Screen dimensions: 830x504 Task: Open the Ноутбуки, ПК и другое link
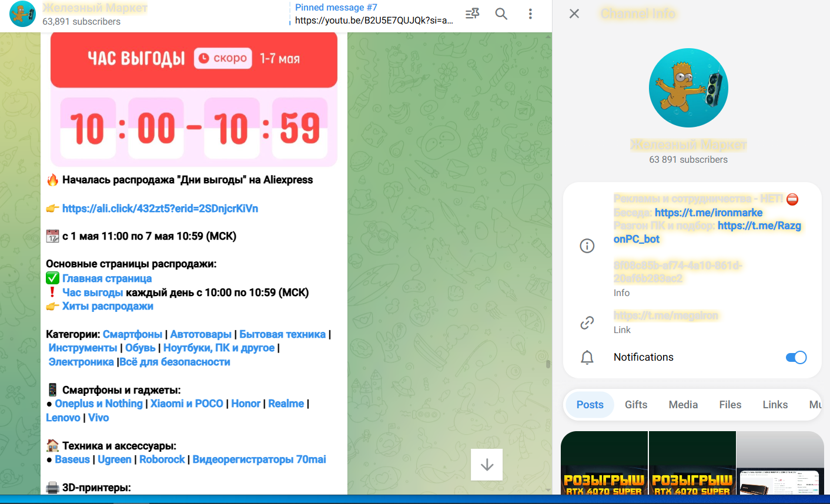point(219,348)
